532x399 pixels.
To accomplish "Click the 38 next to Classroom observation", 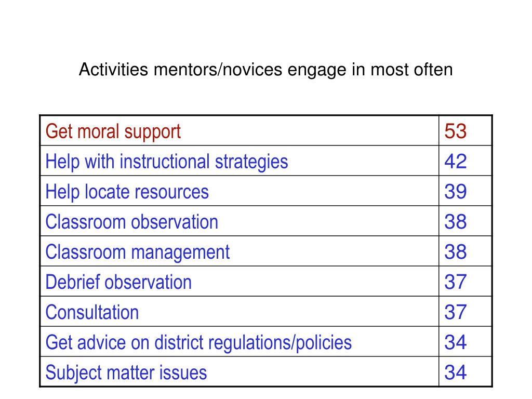I will pyautogui.click(x=455, y=222).
